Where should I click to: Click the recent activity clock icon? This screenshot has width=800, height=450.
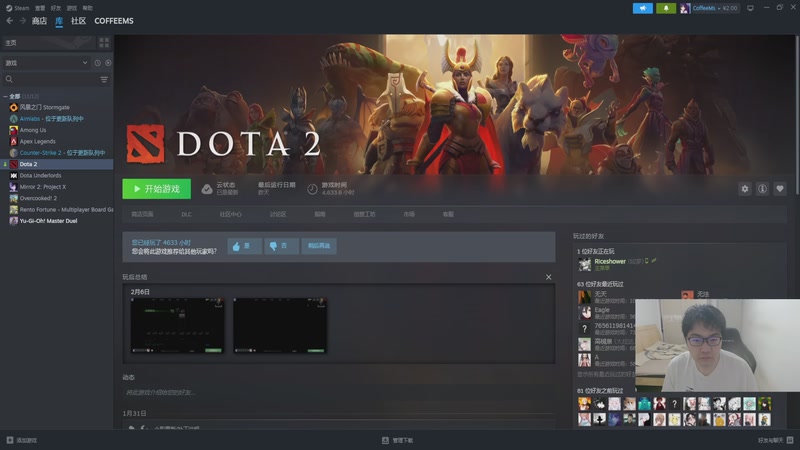coord(97,63)
